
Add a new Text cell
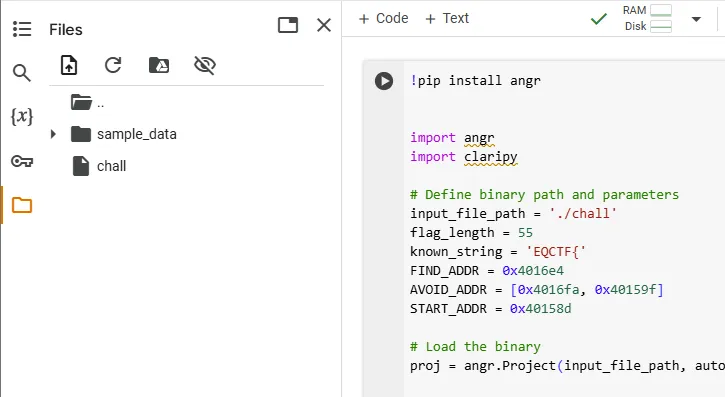(x=447, y=18)
